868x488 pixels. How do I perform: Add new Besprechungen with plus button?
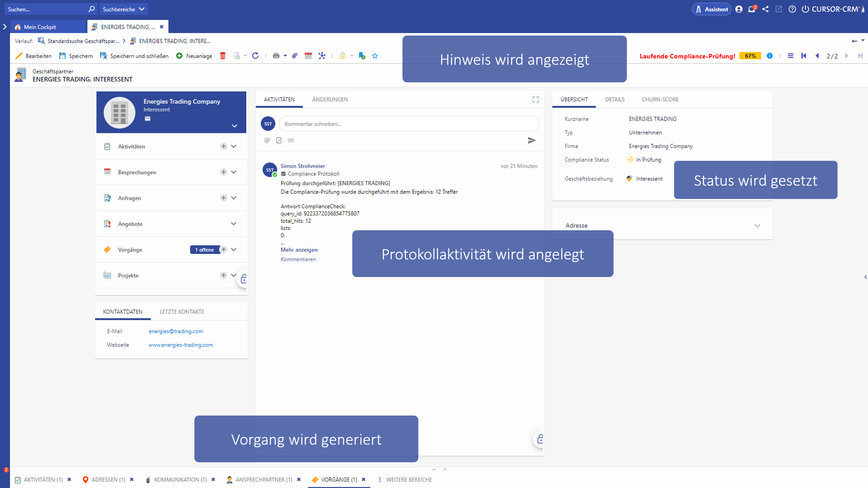pos(224,172)
